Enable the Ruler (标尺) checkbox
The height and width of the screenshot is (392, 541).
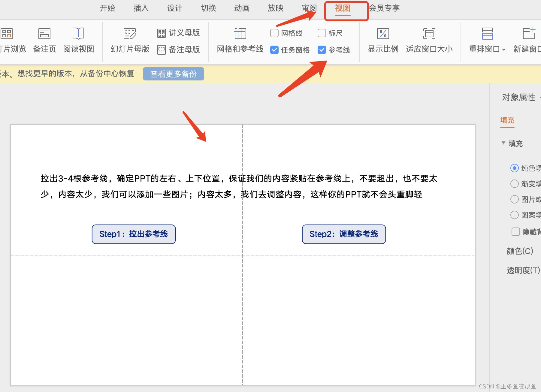pos(322,33)
